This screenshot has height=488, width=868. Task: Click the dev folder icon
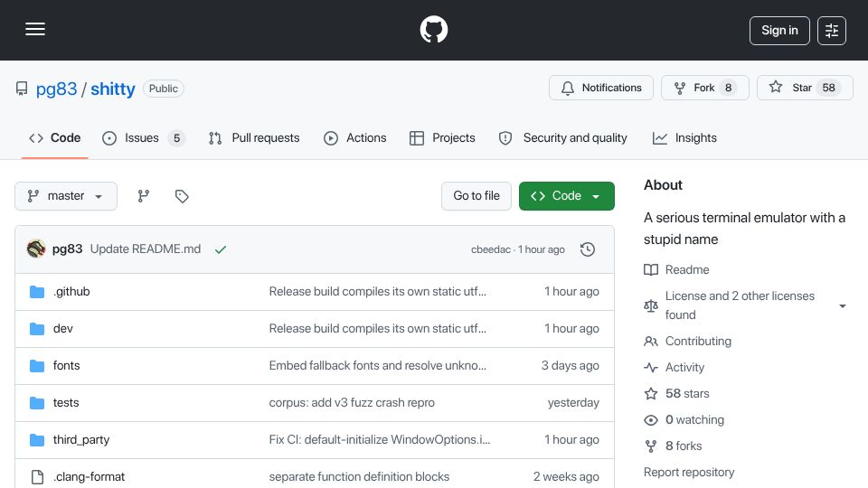37,329
